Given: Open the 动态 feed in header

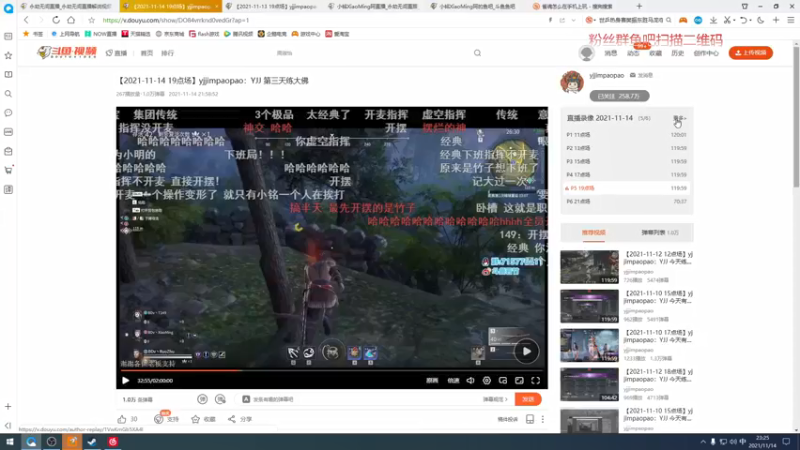Looking at the screenshot, I should [x=633, y=53].
